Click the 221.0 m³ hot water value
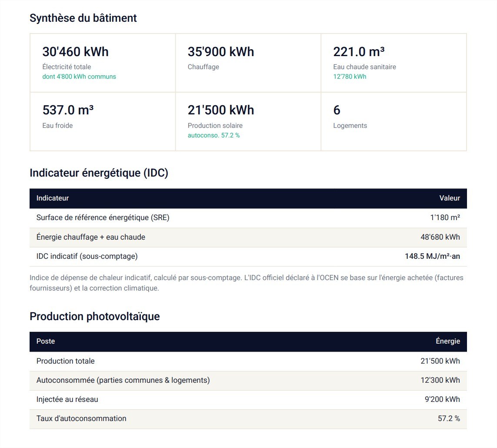Viewport: 497px width, 448px height. tap(359, 52)
